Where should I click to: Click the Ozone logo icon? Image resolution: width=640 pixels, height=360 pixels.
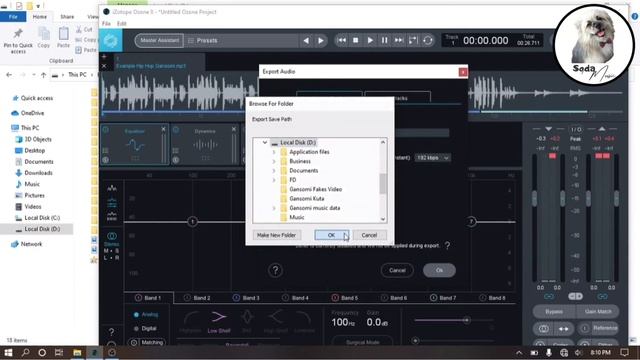pos(111,40)
